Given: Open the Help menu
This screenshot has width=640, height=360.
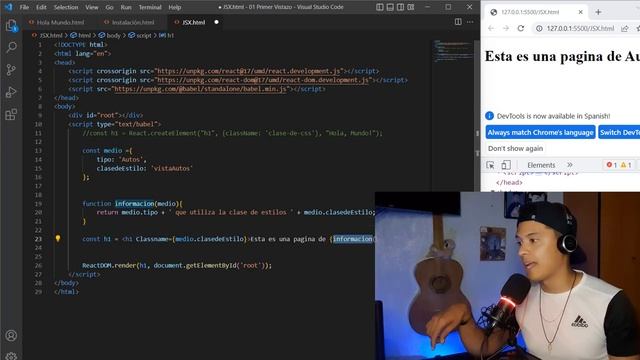Looking at the screenshot, I should point(174,7).
